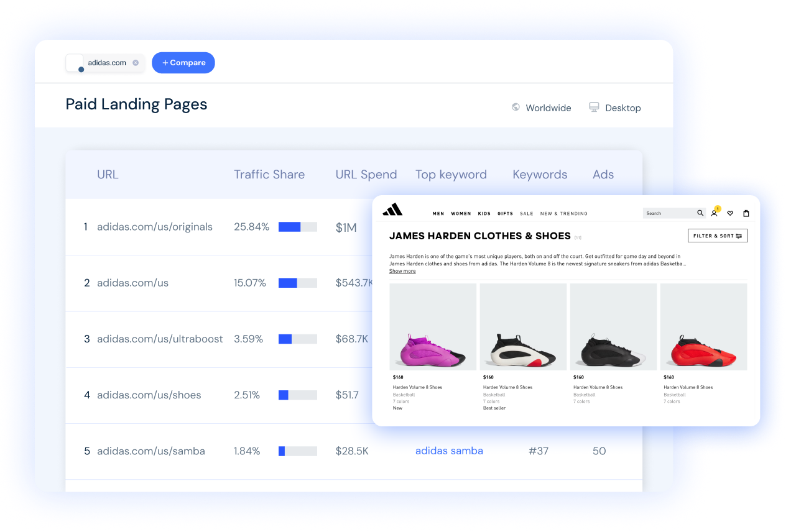Screen dimensions: 796x532
Task: Click the + Compare button
Action: pos(183,63)
